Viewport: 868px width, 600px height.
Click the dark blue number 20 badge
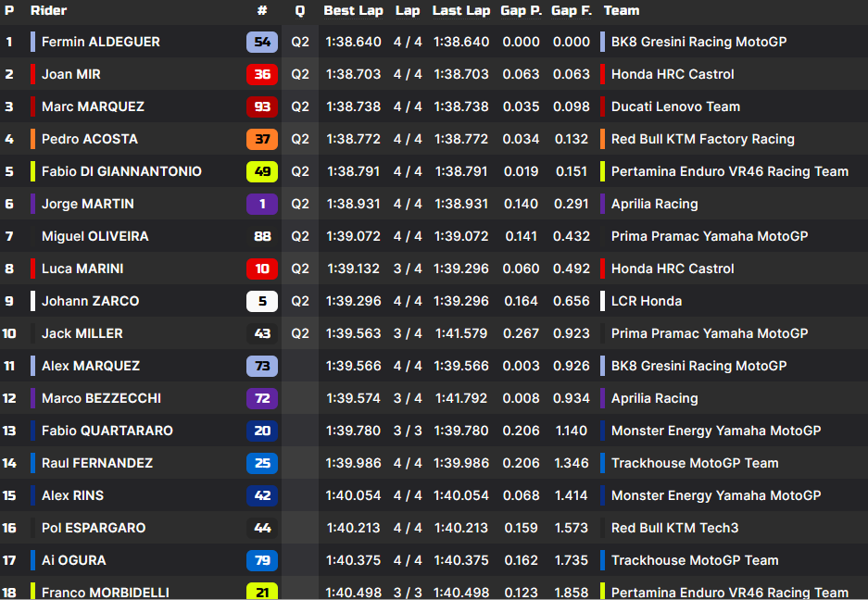[262, 431]
